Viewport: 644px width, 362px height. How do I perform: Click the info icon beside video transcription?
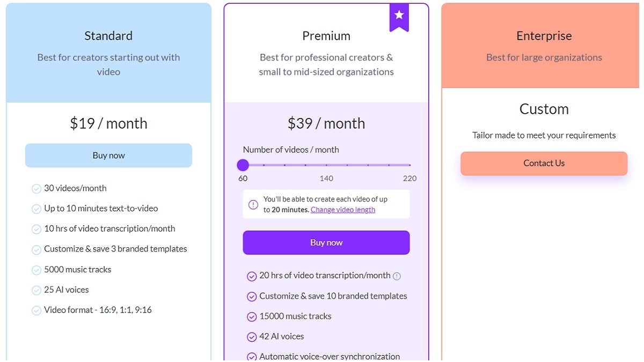point(397,276)
